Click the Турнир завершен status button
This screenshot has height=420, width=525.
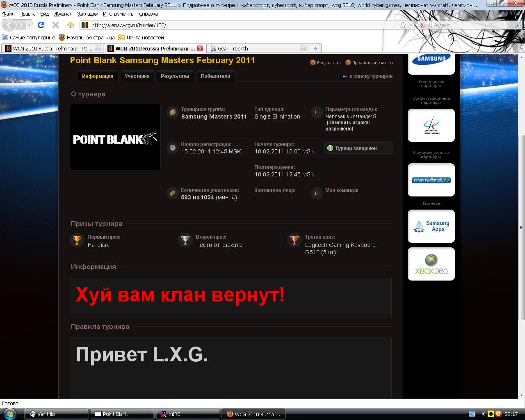(358, 148)
